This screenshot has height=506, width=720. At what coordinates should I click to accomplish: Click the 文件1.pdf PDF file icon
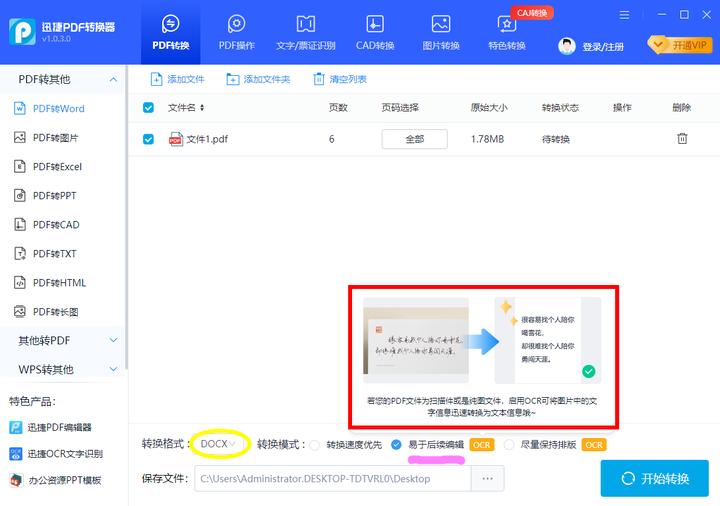175,139
